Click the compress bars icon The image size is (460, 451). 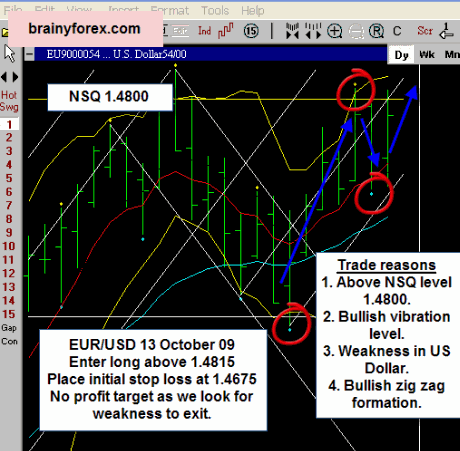[292, 31]
